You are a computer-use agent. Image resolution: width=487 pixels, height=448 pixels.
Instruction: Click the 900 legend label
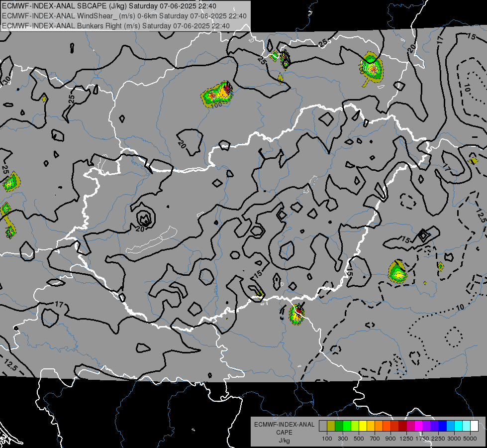coord(390,439)
